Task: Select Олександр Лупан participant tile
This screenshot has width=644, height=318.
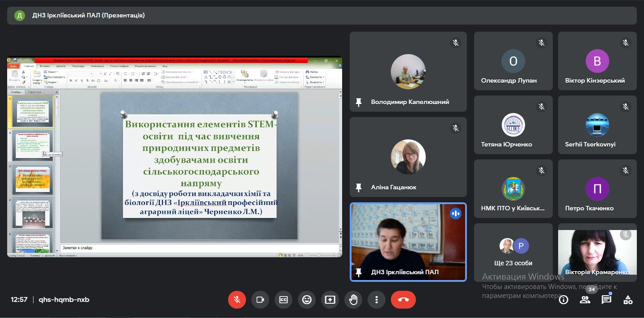Action: pos(513,61)
